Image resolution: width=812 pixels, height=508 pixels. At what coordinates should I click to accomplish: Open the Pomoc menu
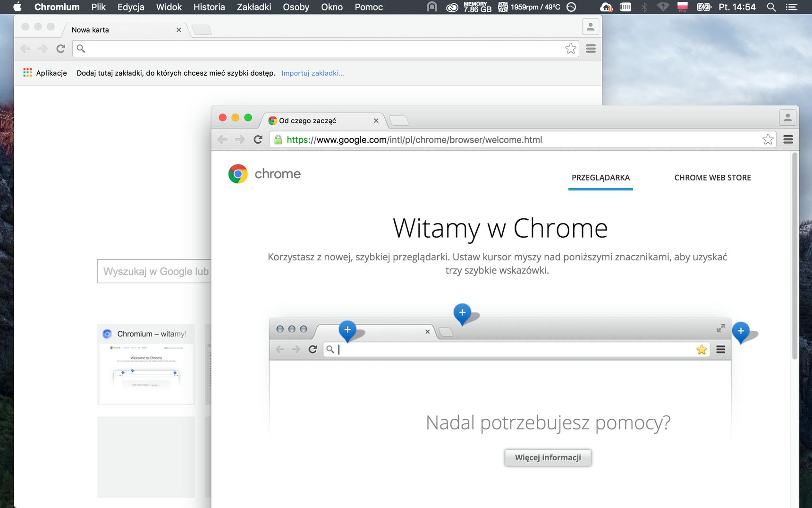369,7
